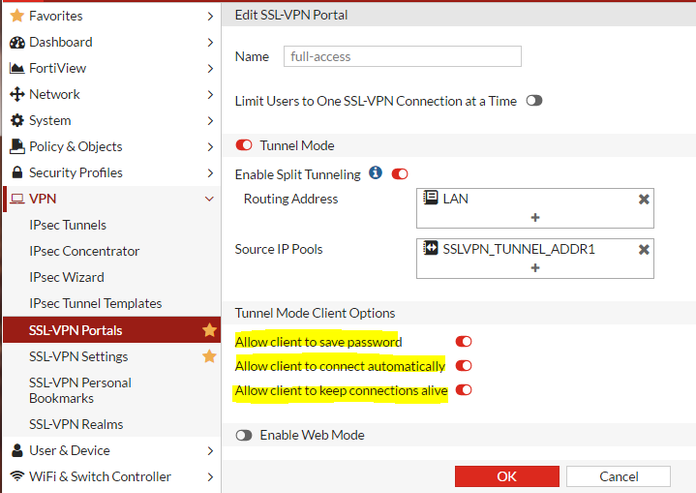Add a Routing Address with plus
This screenshot has height=493, width=696.
pyautogui.click(x=535, y=217)
